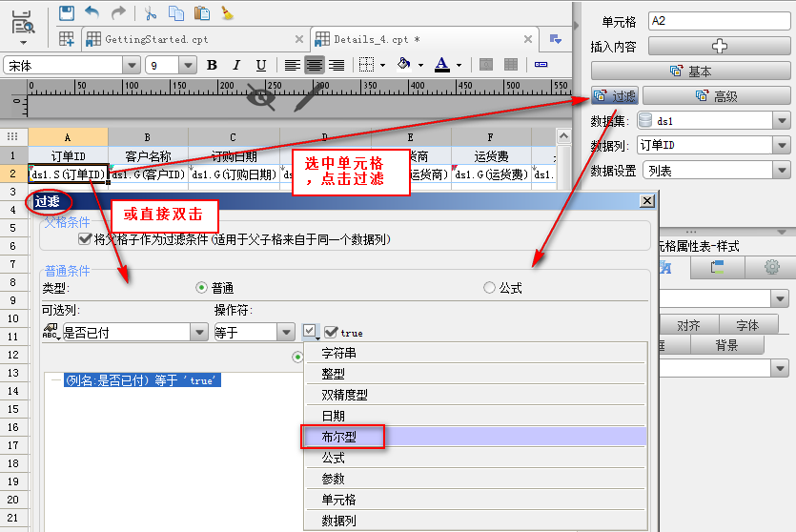The height and width of the screenshot is (532, 796).
Task: Choose 数据列 from type menu
Action: [476, 521]
